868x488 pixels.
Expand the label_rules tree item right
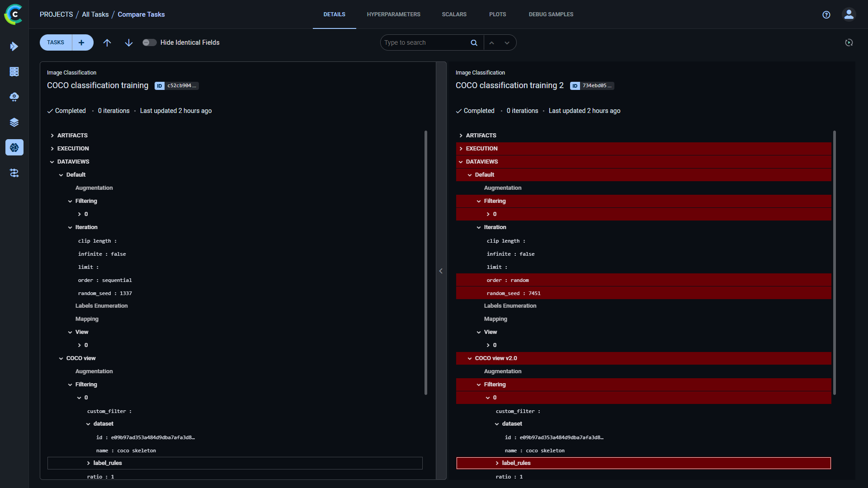497,463
